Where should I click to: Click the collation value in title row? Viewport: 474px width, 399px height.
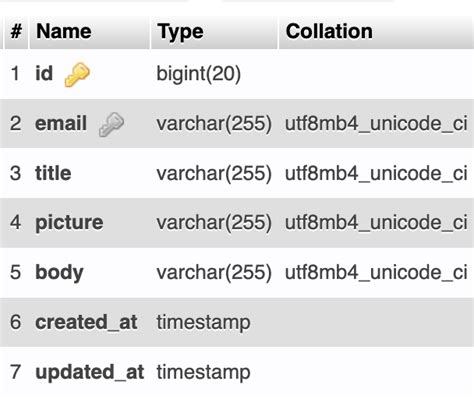376,173
